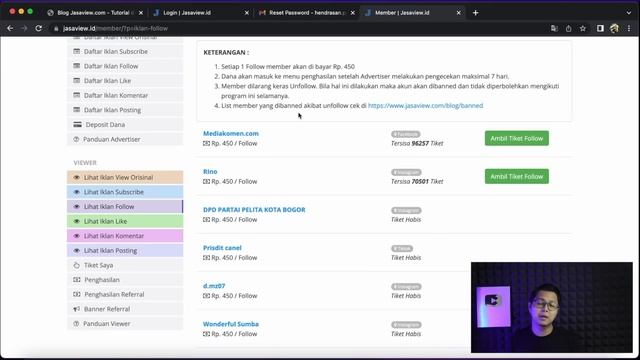This screenshot has width=640, height=360.
Task: Open Lihat Iklan Like
Action: (x=125, y=221)
